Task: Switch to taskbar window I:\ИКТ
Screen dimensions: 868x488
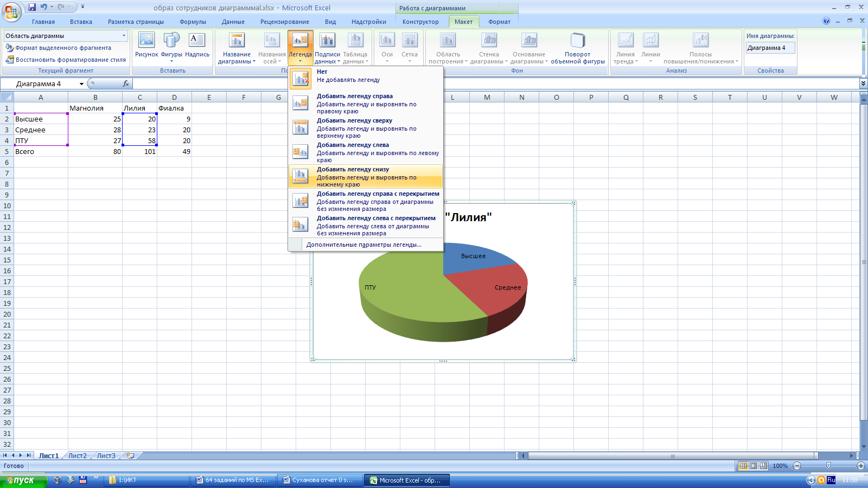Action: [x=146, y=480]
